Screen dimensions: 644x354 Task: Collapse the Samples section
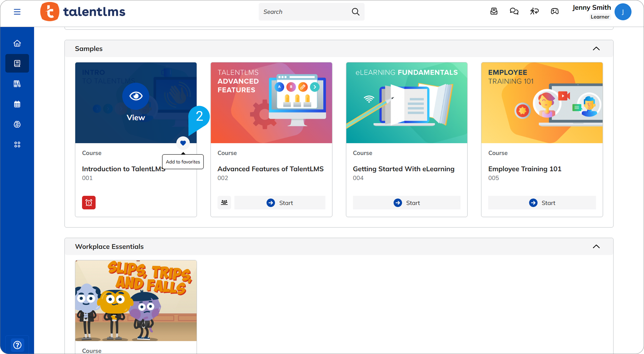click(596, 49)
